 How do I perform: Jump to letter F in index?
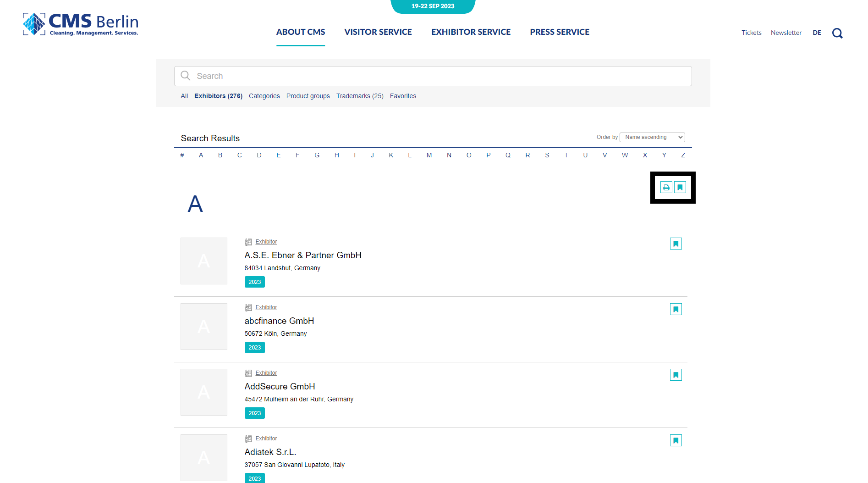point(297,155)
